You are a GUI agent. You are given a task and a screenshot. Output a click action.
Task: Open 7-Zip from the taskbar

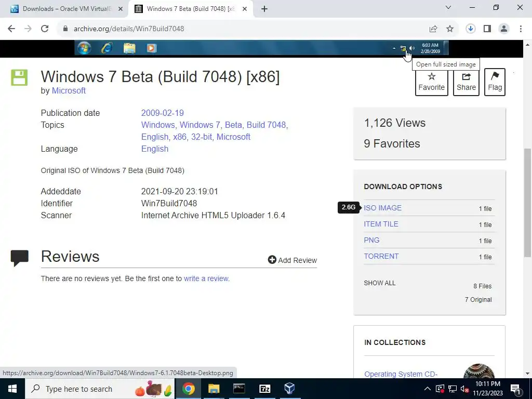pyautogui.click(x=264, y=389)
